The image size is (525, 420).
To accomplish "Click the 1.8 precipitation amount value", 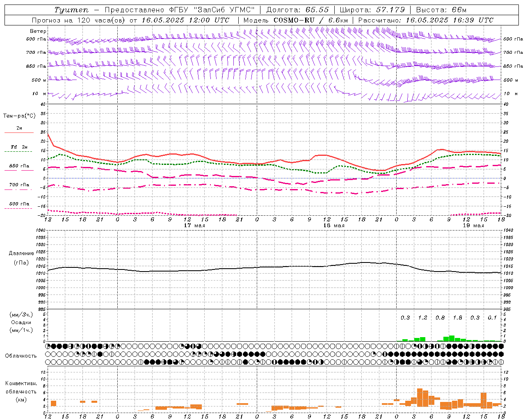I will 457,317.
